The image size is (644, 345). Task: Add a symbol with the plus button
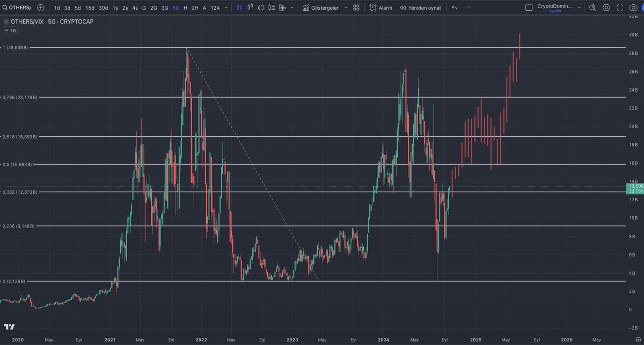pos(40,8)
